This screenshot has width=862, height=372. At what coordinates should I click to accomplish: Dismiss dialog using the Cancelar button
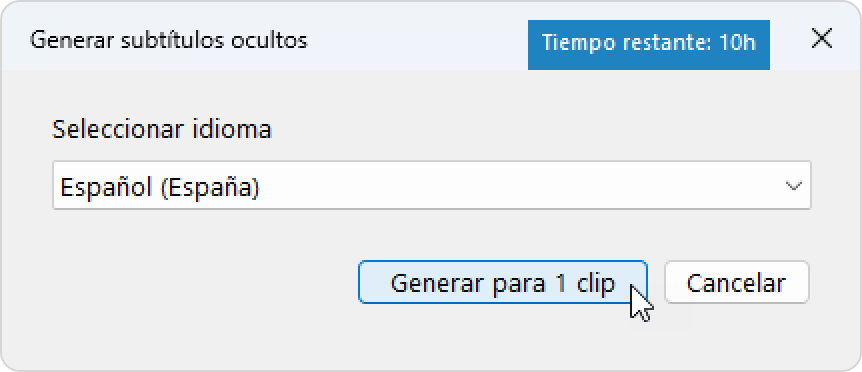click(x=736, y=282)
